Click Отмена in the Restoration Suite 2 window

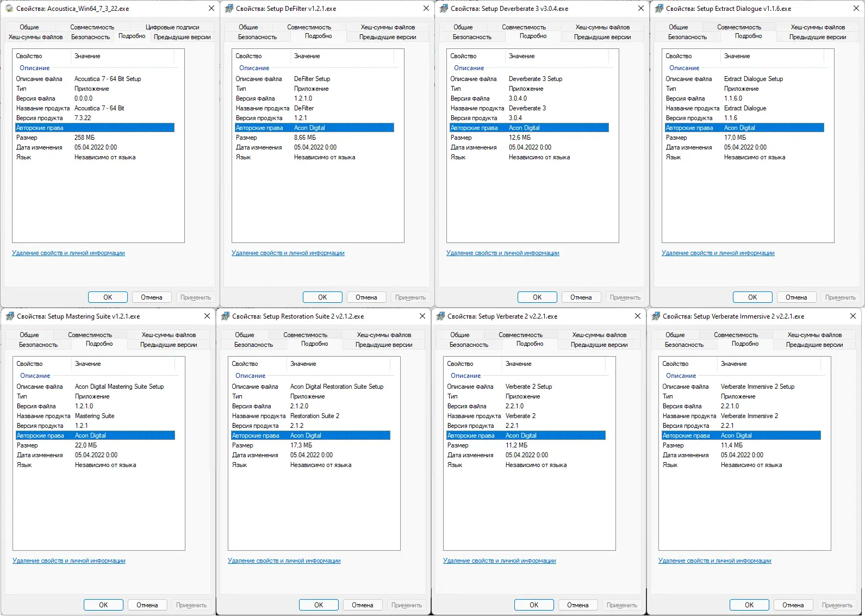(362, 605)
